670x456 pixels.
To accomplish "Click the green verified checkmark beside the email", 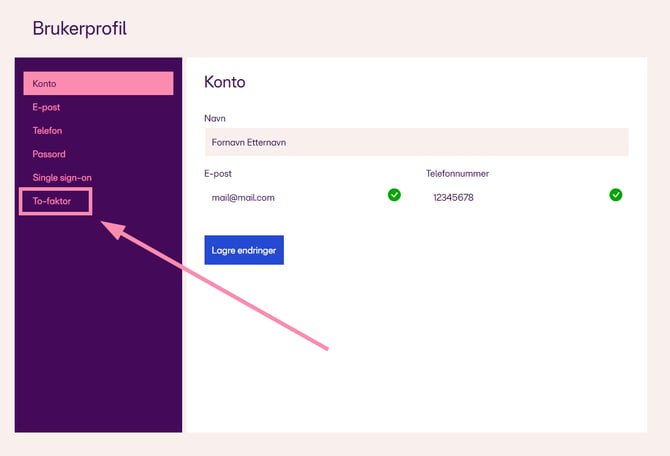I will pyautogui.click(x=394, y=195).
